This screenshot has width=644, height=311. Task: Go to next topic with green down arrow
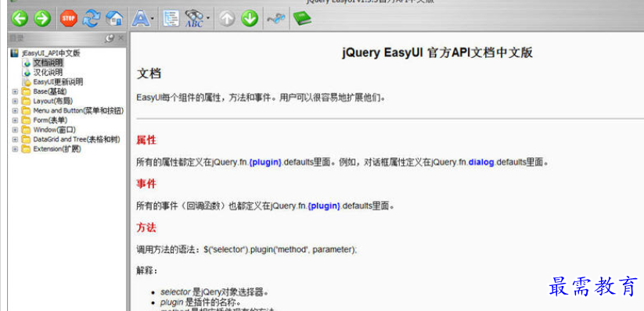tap(250, 18)
